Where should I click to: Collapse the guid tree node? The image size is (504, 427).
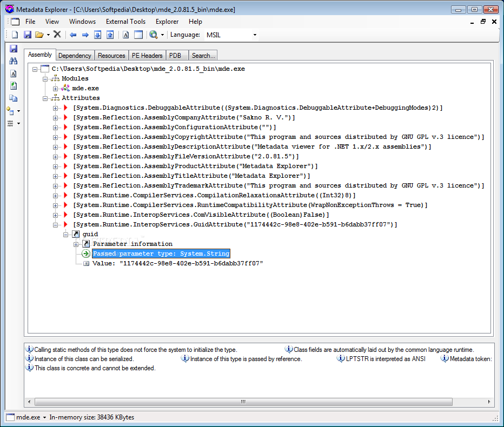pos(65,235)
